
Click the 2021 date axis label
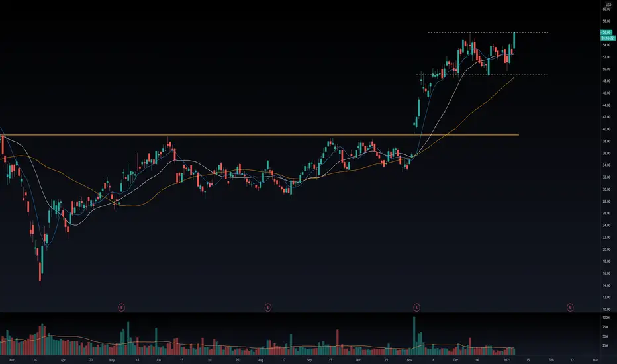507,359
